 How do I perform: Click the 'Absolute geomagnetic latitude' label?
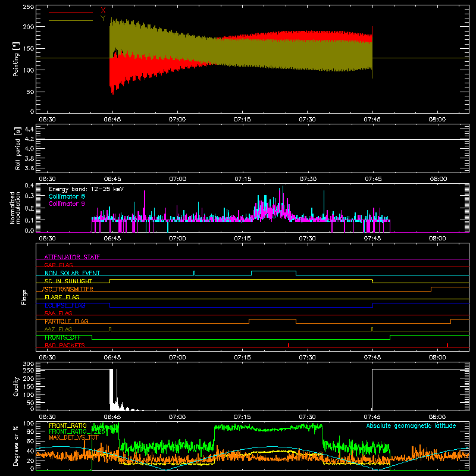[x=411, y=425]
